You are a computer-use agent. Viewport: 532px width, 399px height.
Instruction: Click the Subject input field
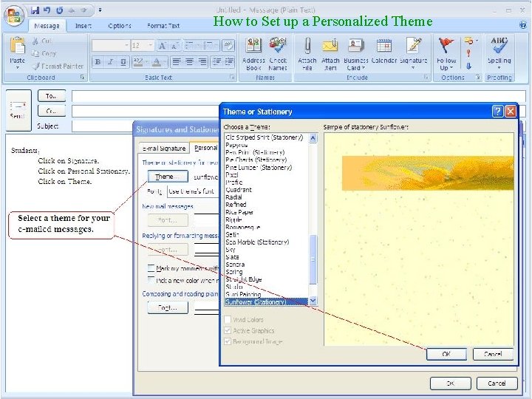[102, 126]
